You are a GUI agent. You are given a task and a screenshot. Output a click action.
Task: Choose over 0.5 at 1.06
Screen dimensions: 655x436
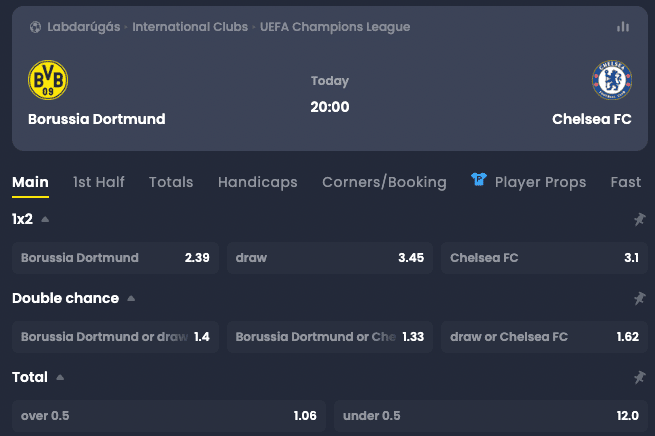tap(168, 416)
